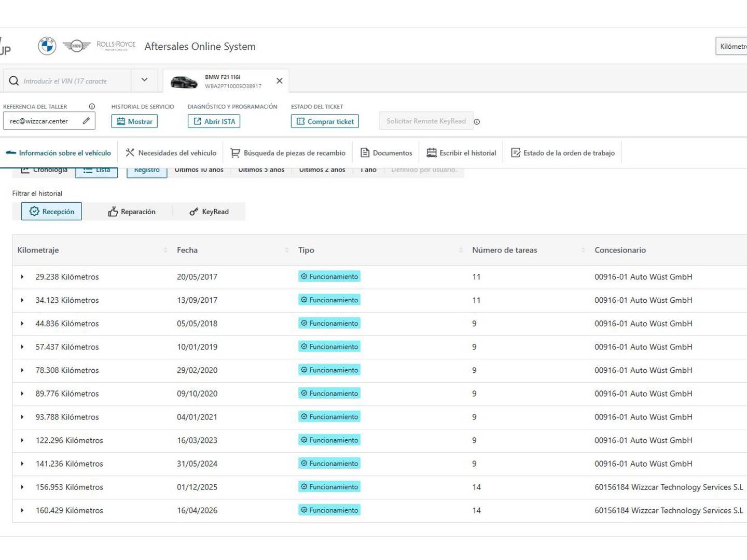
Task: Show the service history with Mostrar
Action: pyautogui.click(x=134, y=121)
